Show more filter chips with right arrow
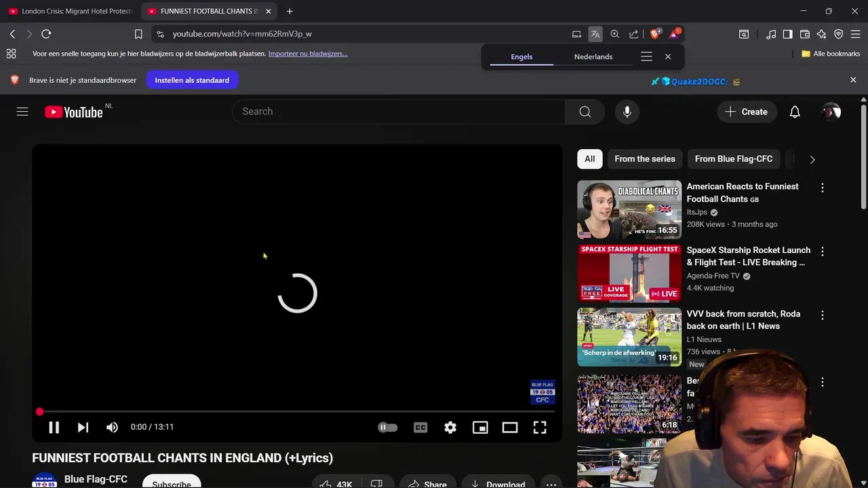The height and width of the screenshot is (488, 868). pyautogui.click(x=812, y=159)
